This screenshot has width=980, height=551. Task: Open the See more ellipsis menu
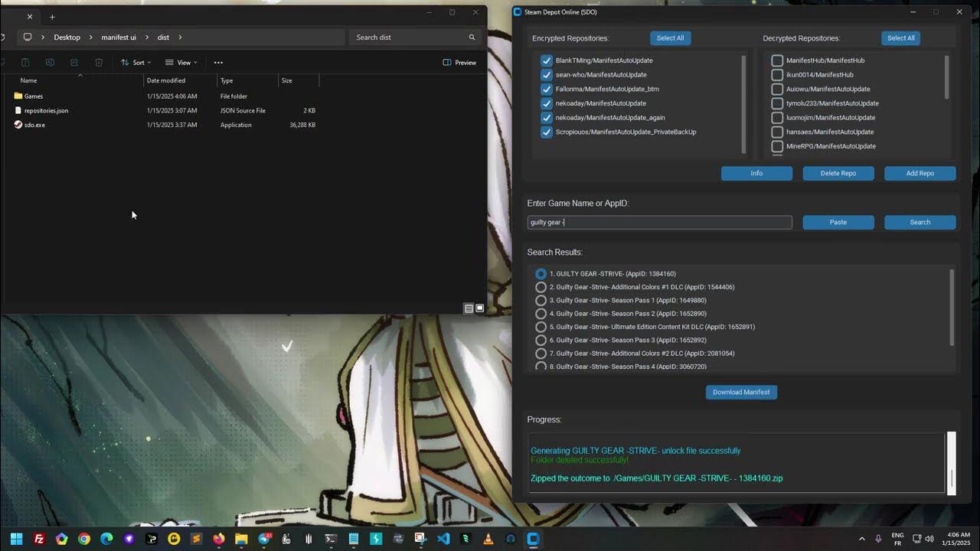coord(218,63)
